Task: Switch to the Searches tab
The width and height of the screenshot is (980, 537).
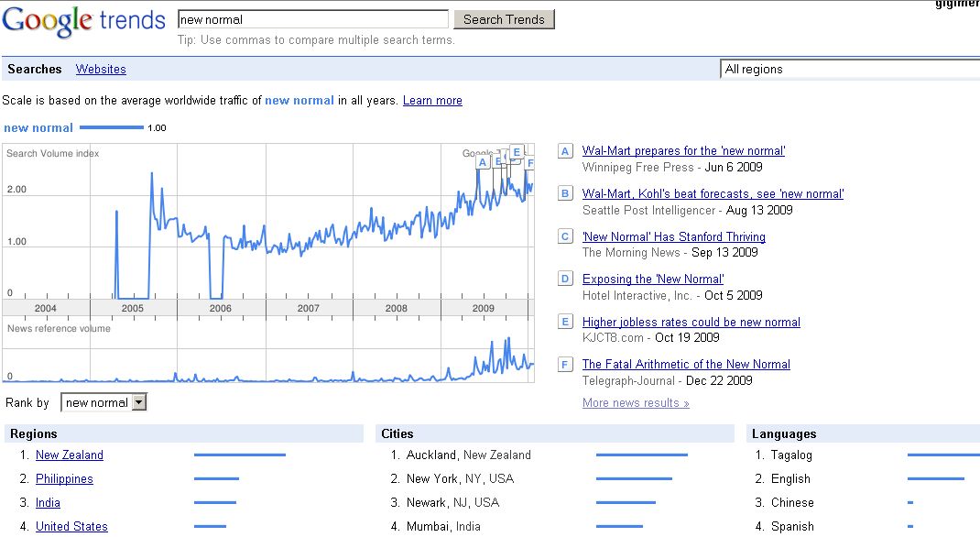Action: tap(35, 70)
